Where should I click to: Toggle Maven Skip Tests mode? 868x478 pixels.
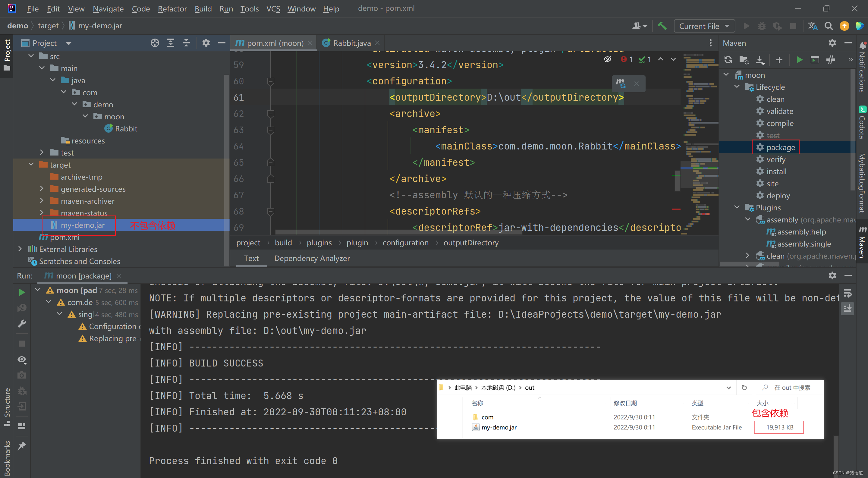click(831, 60)
